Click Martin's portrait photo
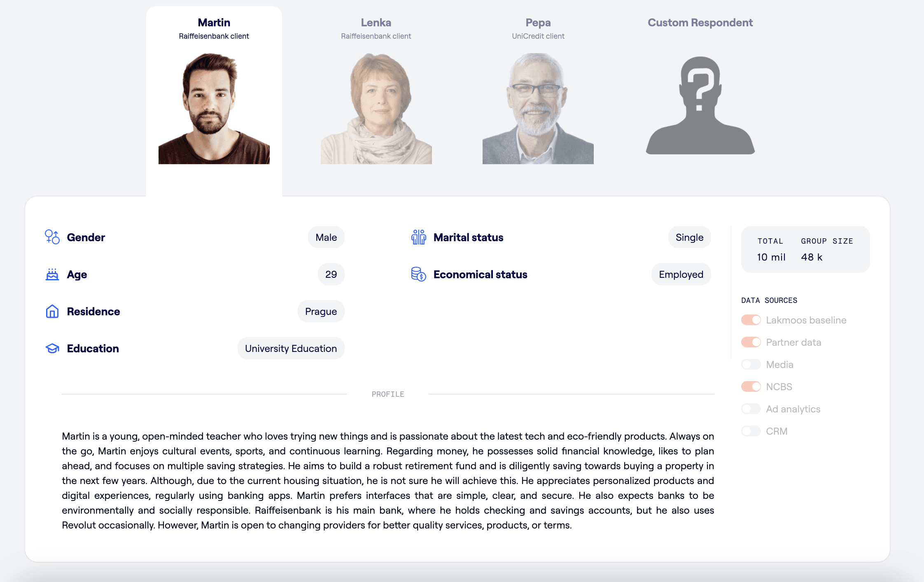This screenshot has width=924, height=582. [214, 109]
